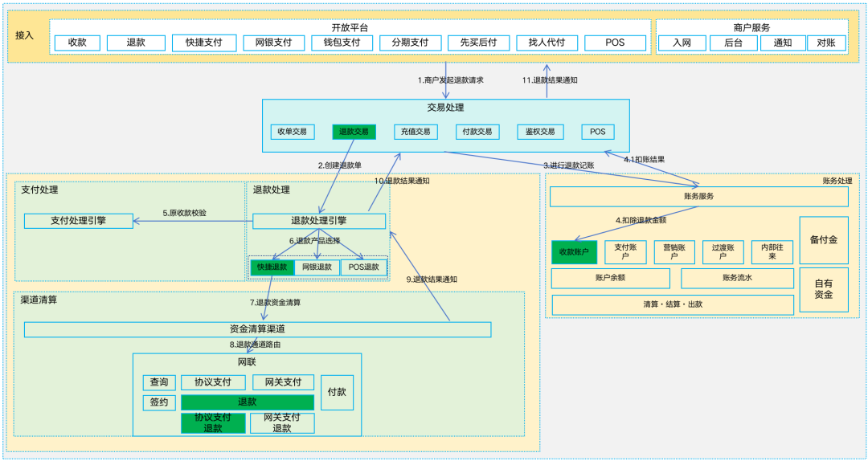The width and height of the screenshot is (868, 461).
Task: Click the 支付处理引擎 bar
Action: (x=79, y=221)
